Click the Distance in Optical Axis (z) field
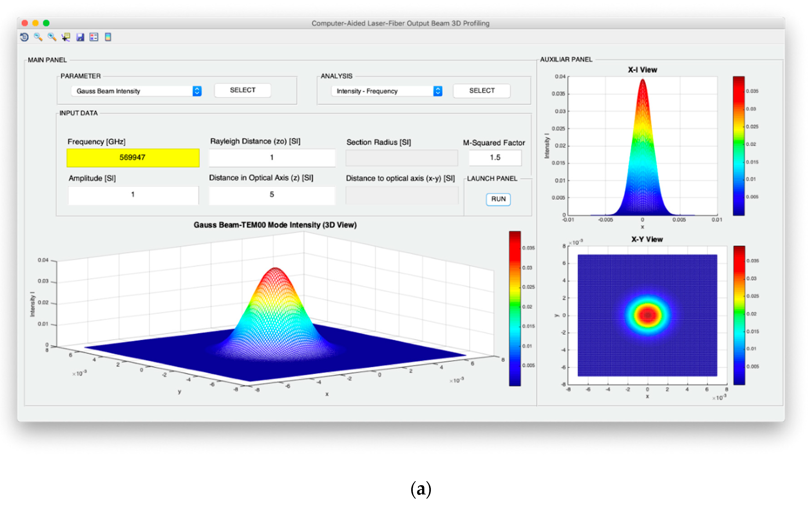This screenshot has height=508, width=812. (x=271, y=195)
